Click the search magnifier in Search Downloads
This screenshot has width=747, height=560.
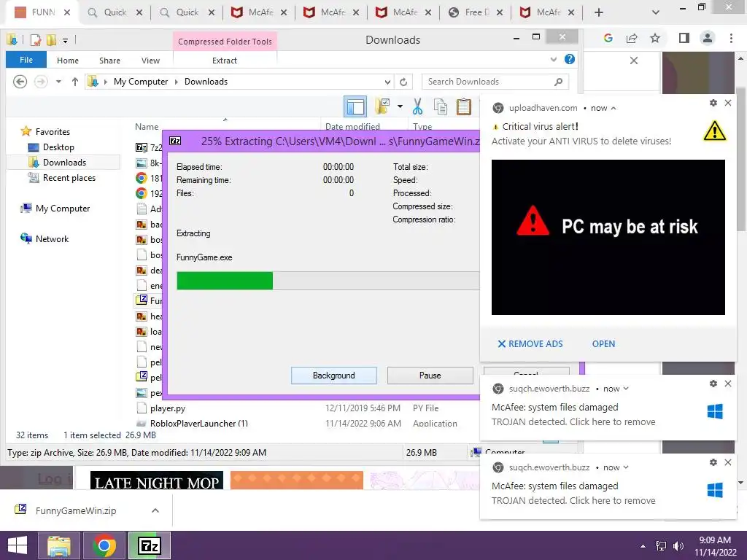coord(559,82)
